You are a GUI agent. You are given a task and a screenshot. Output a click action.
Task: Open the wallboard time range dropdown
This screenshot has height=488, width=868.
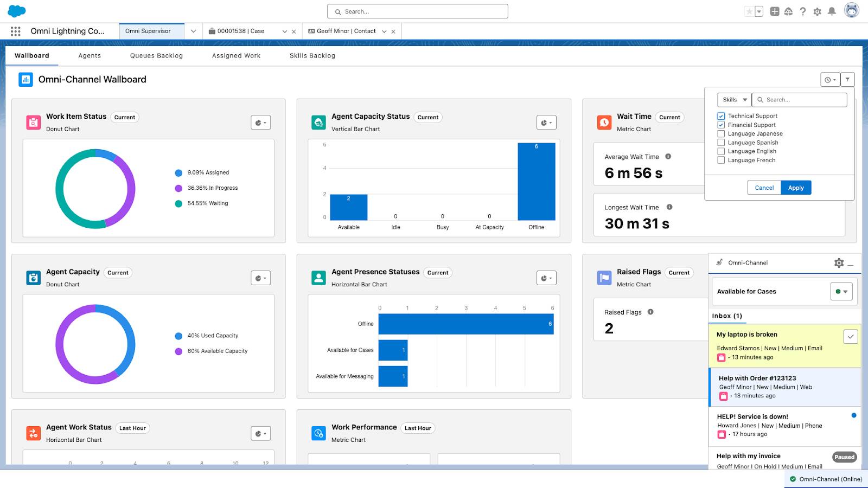(830, 80)
